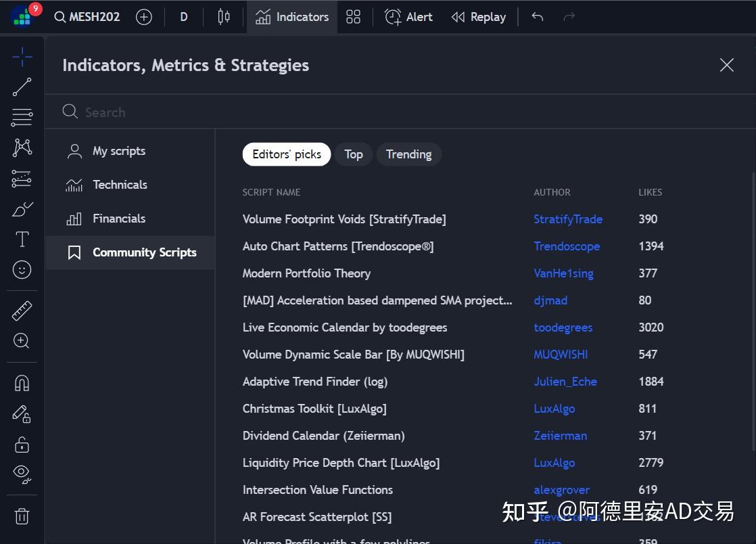
Task: Lock all drawings using padlock icon
Action: pyautogui.click(x=22, y=445)
